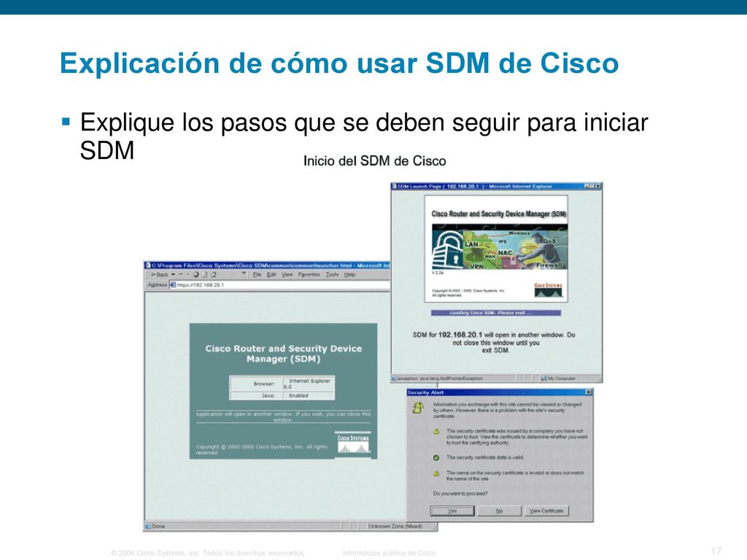Click the Done status bar text
Viewport: 747px width, 560px height.
pyautogui.click(x=158, y=526)
